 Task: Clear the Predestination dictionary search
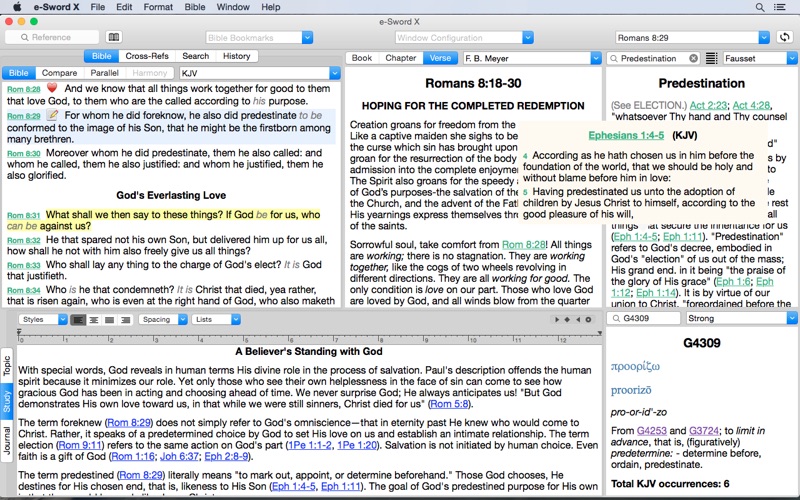(x=693, y=58)
